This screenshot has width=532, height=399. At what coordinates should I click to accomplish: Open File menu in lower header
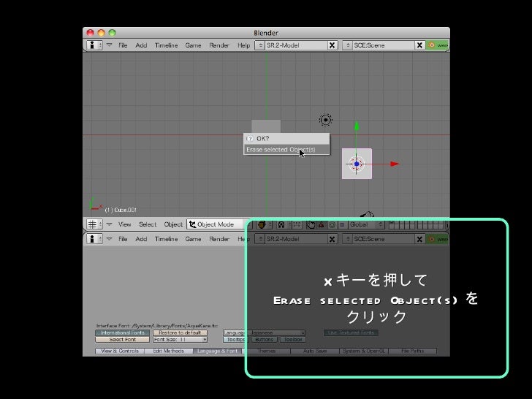point(123,239)
